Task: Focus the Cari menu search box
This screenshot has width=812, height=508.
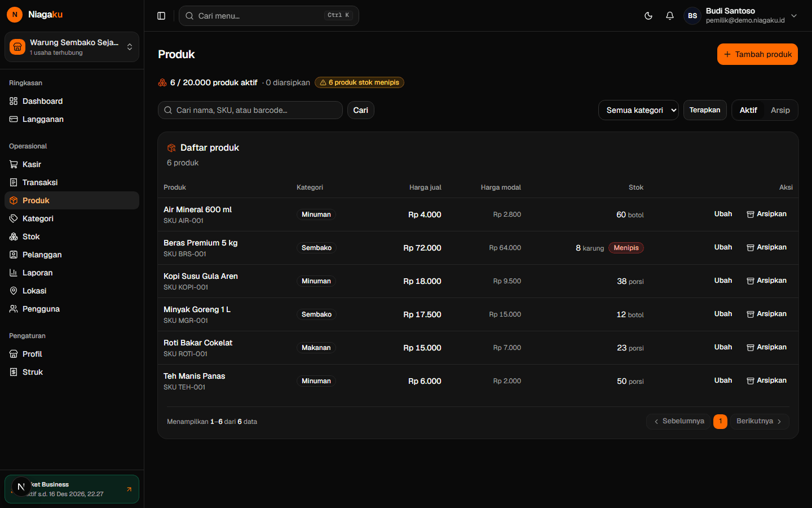Action: coord(269,16)
